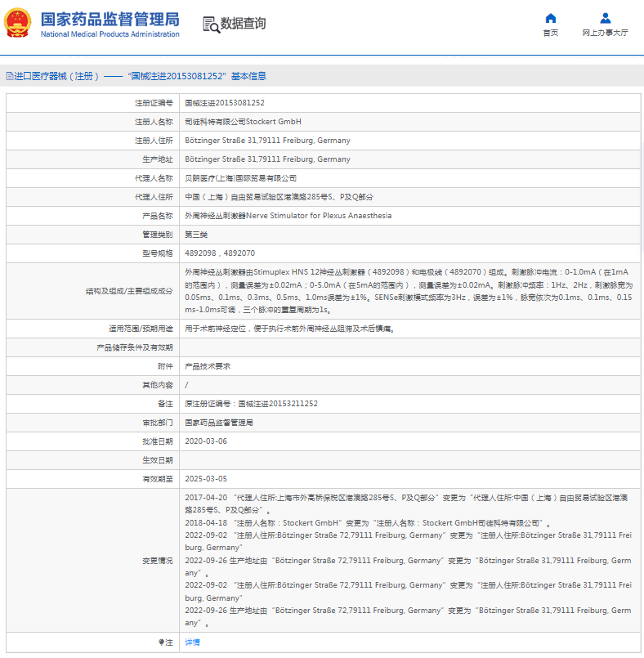Click approval date 2020-03-06
The height and width of the screenshot is (658, 644).
[205, 441]
